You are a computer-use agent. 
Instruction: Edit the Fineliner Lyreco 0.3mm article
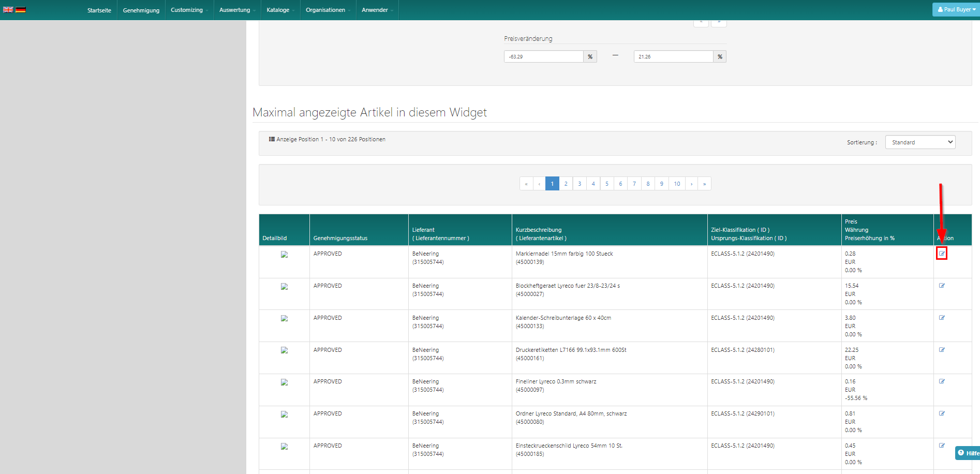click(x=942, y=381)
